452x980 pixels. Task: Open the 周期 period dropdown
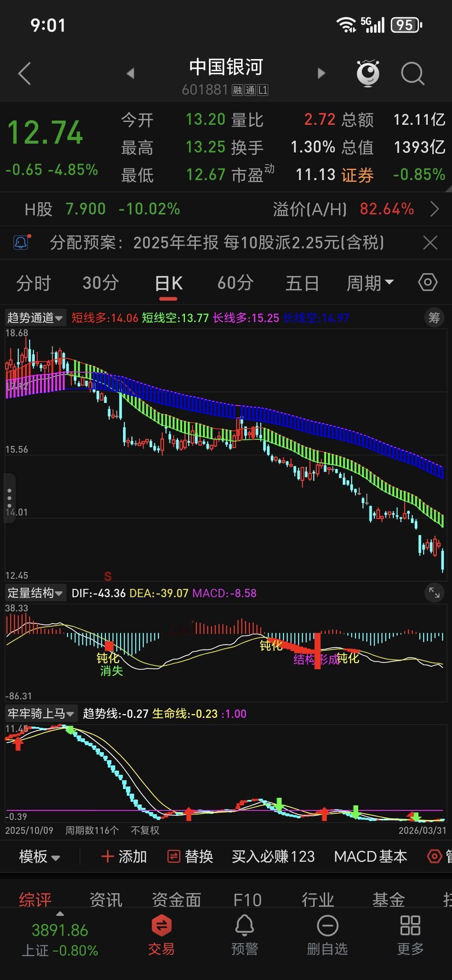tap(370, 283)
